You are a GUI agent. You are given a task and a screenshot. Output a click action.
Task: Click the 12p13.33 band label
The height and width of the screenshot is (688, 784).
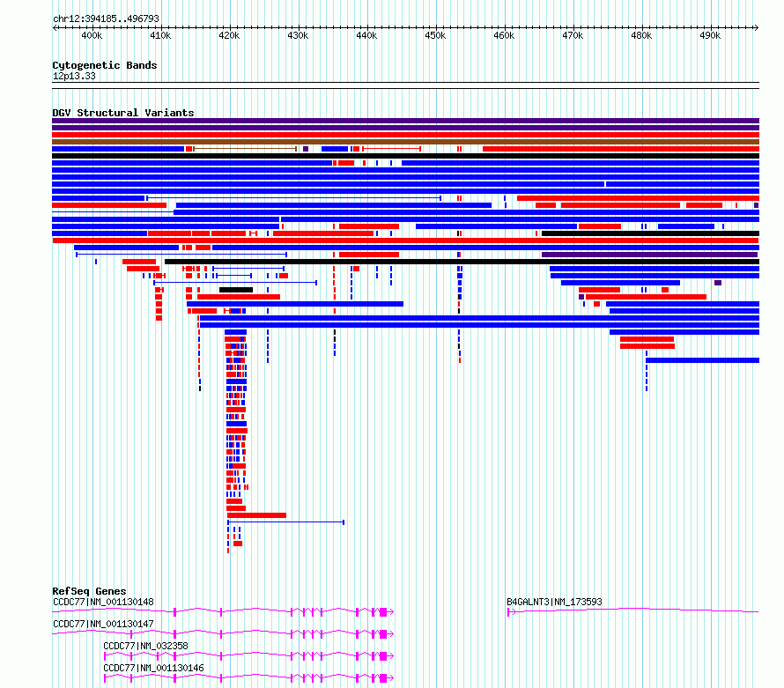point(74,76)
